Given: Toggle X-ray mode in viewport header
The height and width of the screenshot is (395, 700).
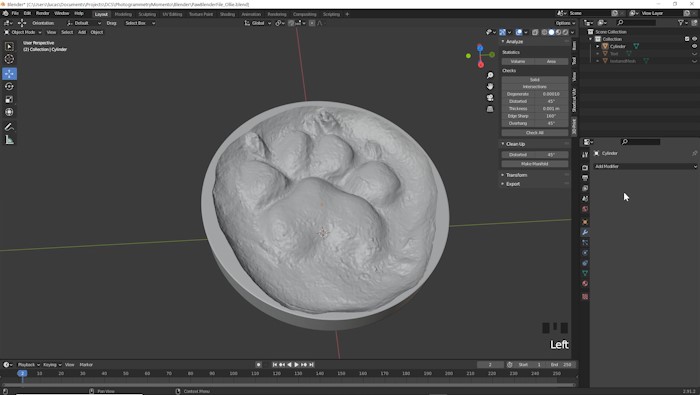Looking at the screenshot, I should 535,32.
